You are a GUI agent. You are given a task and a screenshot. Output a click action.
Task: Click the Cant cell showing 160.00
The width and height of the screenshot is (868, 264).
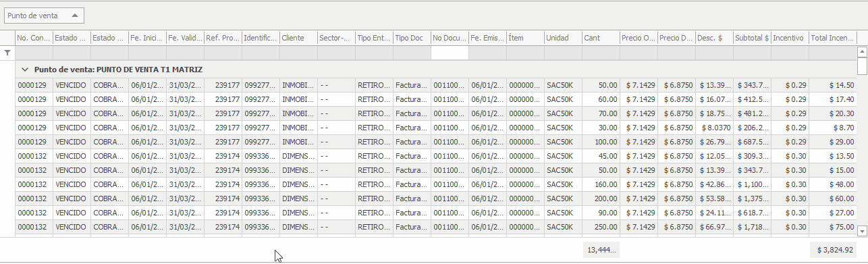[601, 184]
